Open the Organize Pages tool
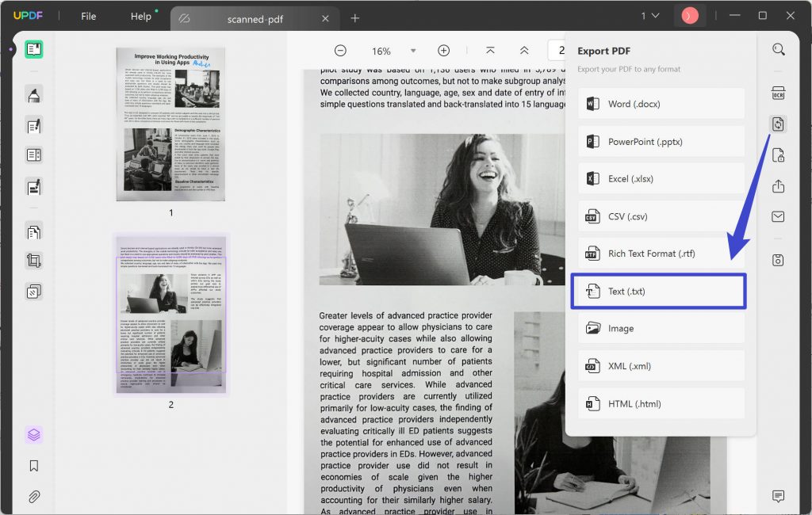 coord(34,232)
